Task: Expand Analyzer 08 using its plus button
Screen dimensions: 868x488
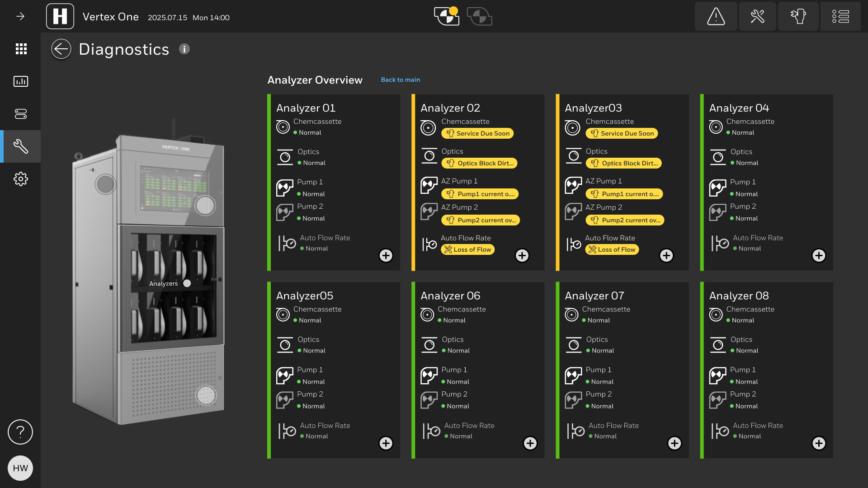Action: [x=819, y=443]
